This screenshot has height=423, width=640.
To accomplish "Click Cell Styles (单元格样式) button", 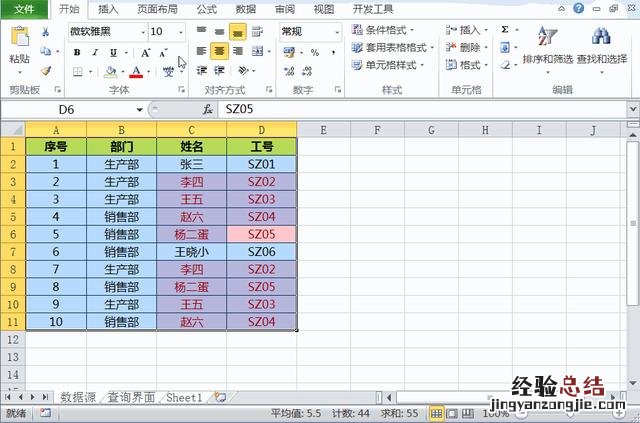I will point(389,65).
